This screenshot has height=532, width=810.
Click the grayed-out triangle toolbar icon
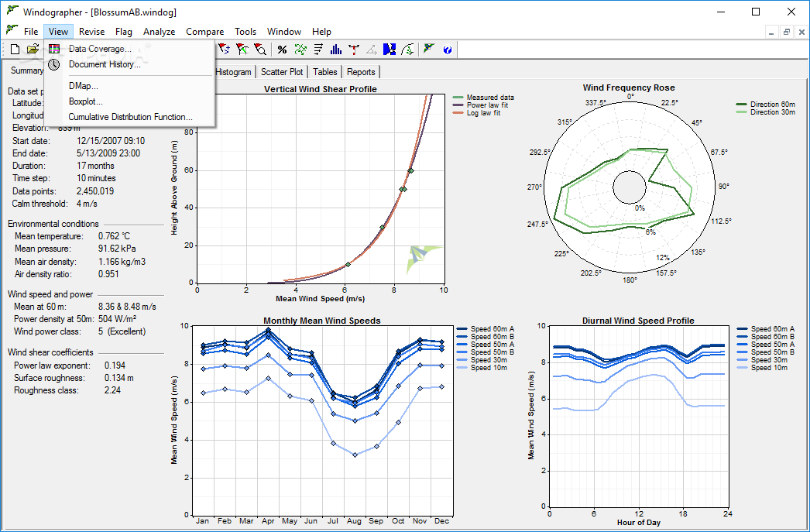pyautogui.click(x=371, y=50)
